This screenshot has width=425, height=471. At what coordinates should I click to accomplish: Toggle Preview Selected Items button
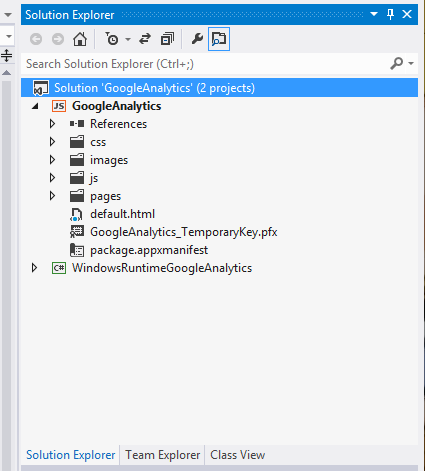click(219, 39)
